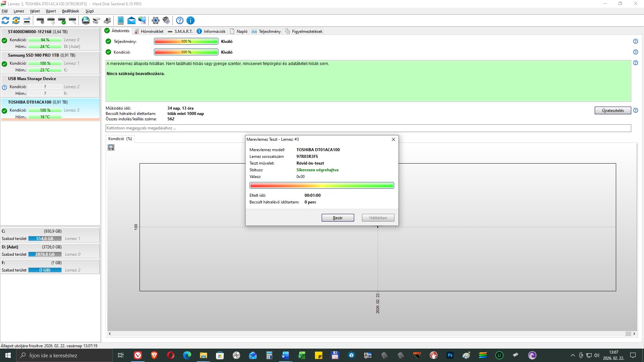This screenshot has width=644, height=362.
Task: Click the speaker sound toolbar icon
Action: [x=166, y=20]
